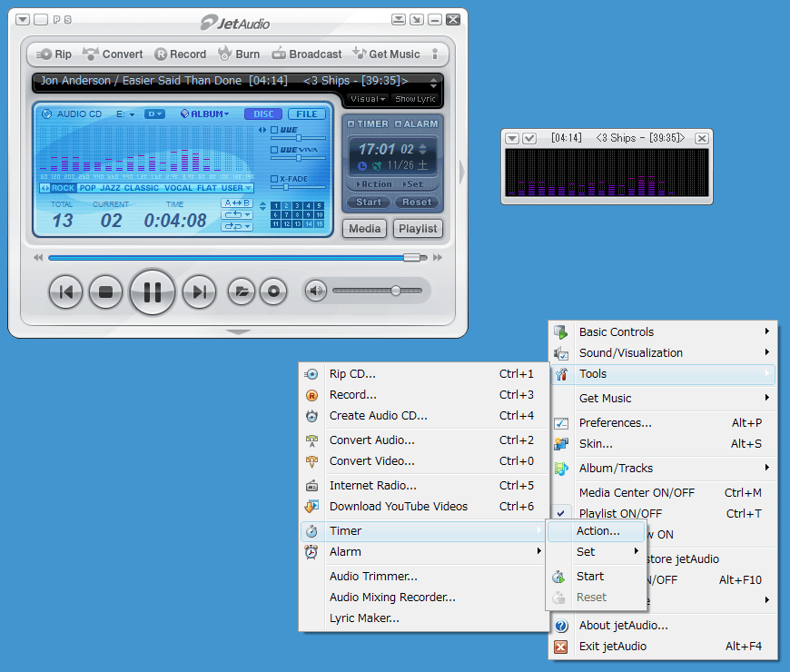Click the Record toolbar button

point(181,54)
